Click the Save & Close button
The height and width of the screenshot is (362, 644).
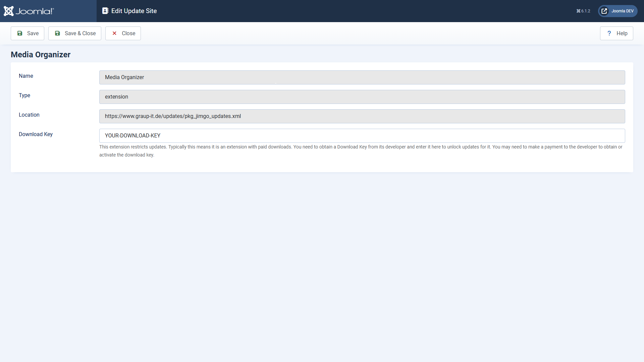point(75,33)
